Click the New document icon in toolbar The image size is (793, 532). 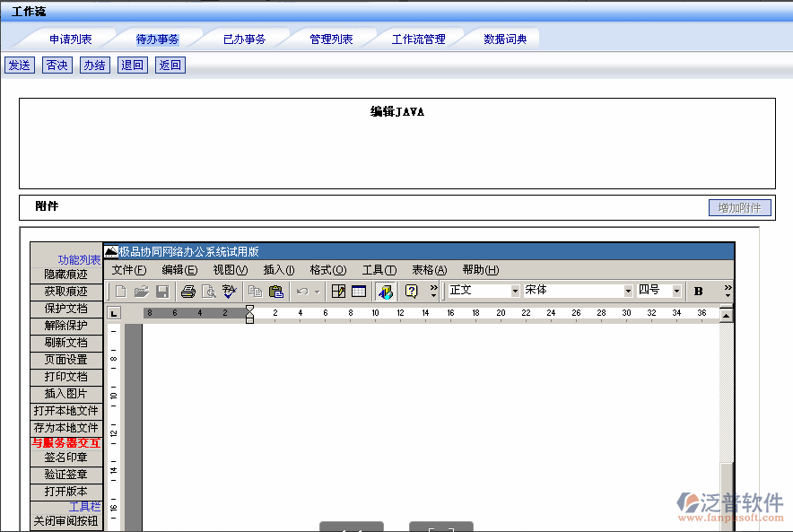120,291
